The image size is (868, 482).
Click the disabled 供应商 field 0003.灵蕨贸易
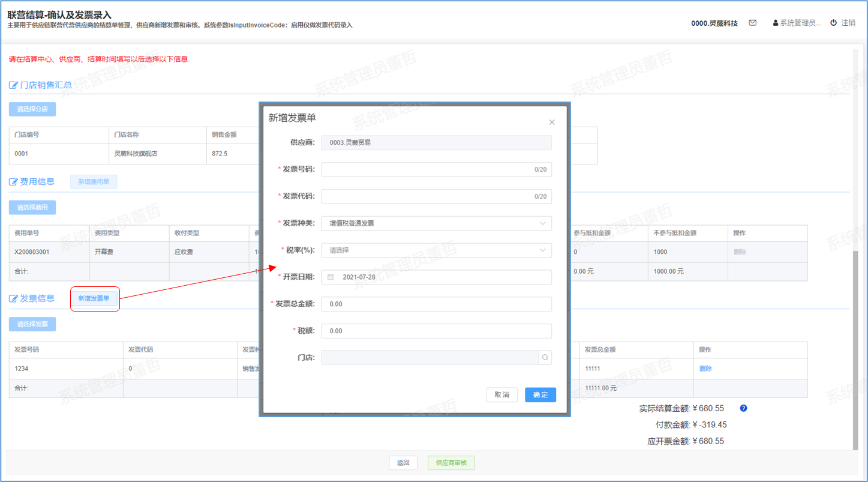pos(436,143)
